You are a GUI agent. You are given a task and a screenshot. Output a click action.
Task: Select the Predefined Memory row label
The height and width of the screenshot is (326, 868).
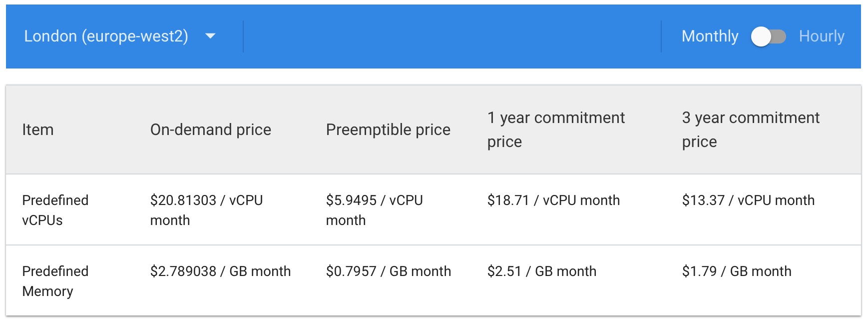click(55, 281)
